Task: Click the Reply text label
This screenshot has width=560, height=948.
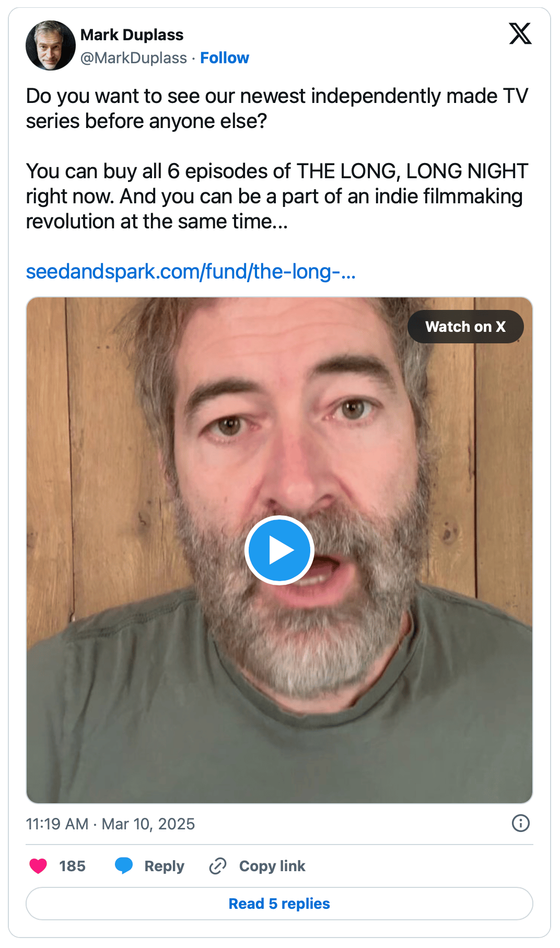Action: pos(165,866)
